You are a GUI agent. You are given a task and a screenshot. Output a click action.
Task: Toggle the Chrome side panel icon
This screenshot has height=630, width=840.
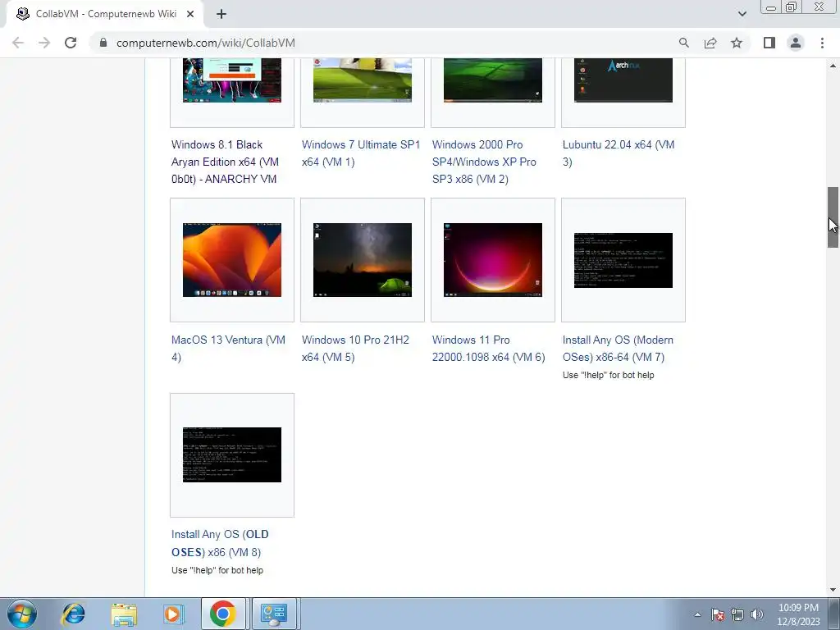(769, 43)
